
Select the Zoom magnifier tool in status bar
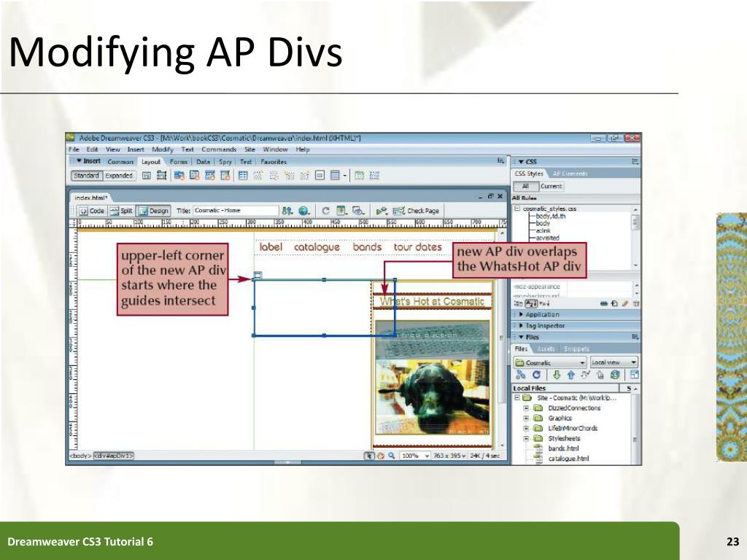[x=391, y=456]
